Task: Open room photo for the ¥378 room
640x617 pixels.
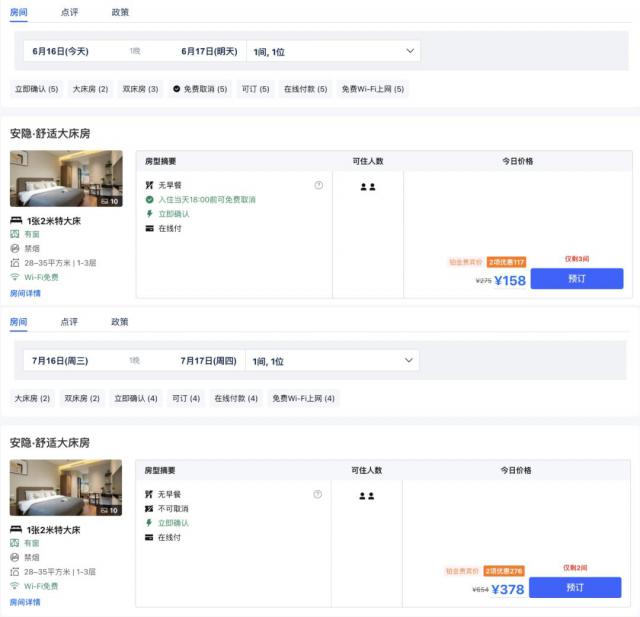Action: click(66, 488)
